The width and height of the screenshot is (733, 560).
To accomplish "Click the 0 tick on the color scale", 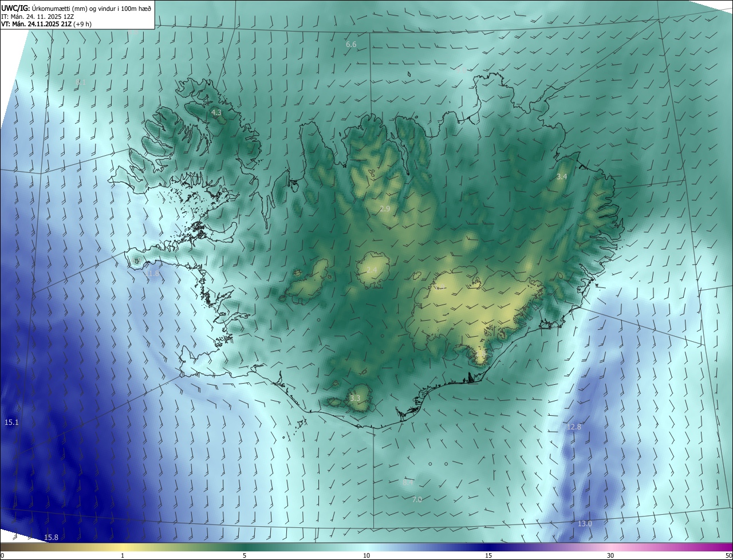I will point(2,555).
